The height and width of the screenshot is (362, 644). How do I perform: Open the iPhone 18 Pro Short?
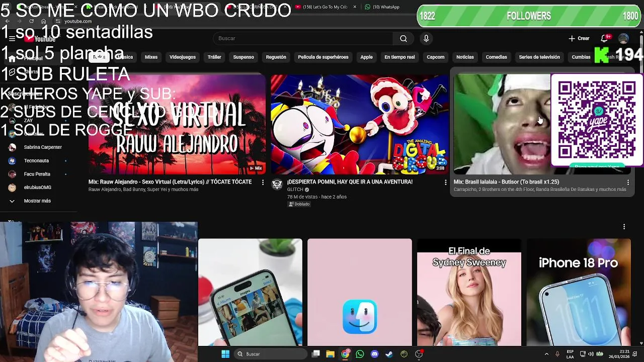579,293
